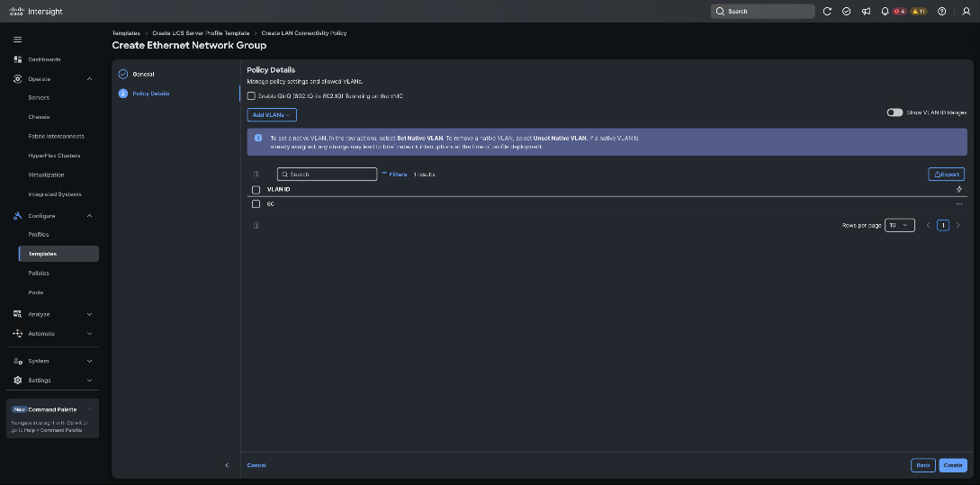Click the Create button
The image size is (980, 485).
(x=952, y=465)
